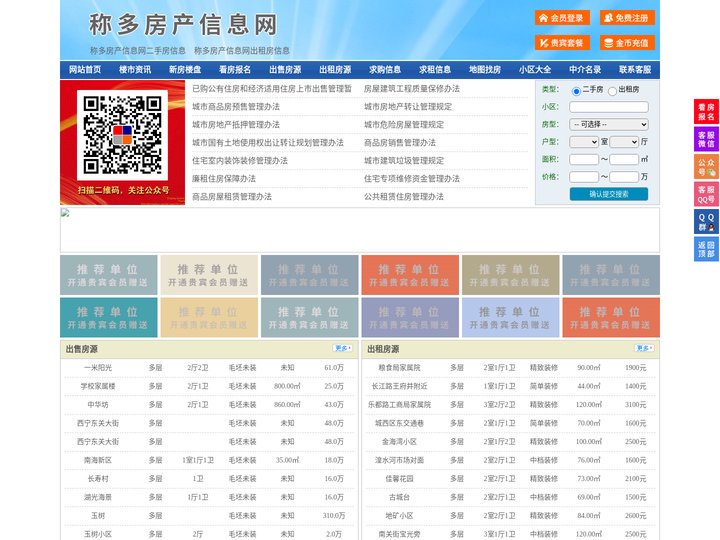Open the 贵宾套餐 button

[562, 43]
